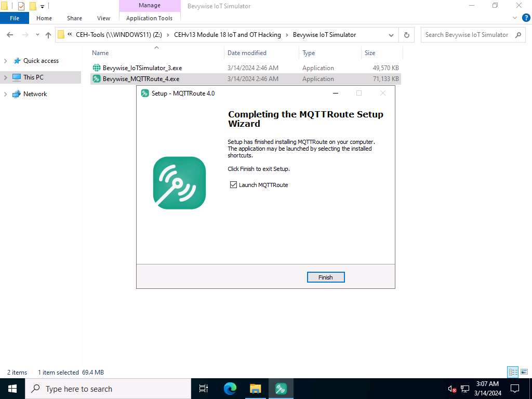Expand This PC tree node
The width and height of the screenshot is (532, 399).
coord(5,78)
